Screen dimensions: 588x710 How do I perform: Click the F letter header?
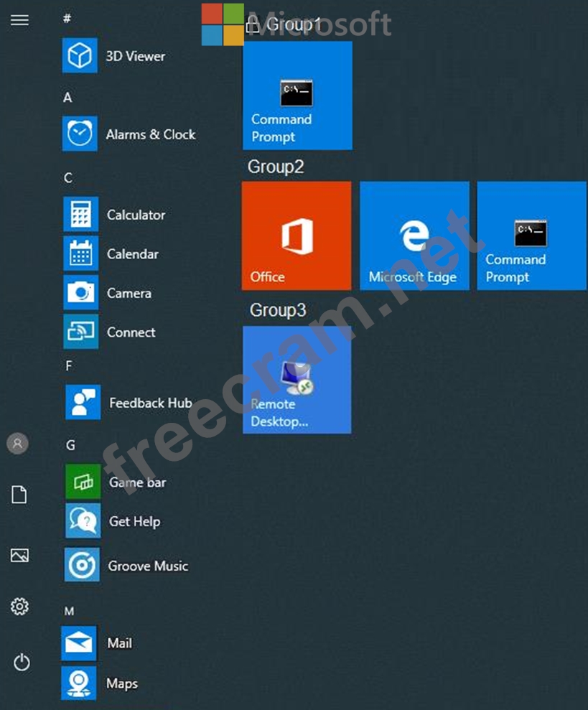69,366
